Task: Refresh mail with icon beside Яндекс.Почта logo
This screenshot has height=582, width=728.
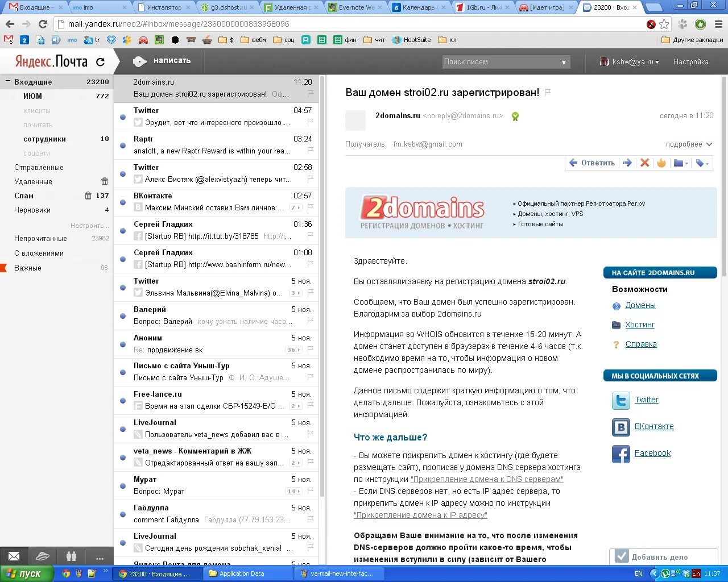Action: point(101,62)
